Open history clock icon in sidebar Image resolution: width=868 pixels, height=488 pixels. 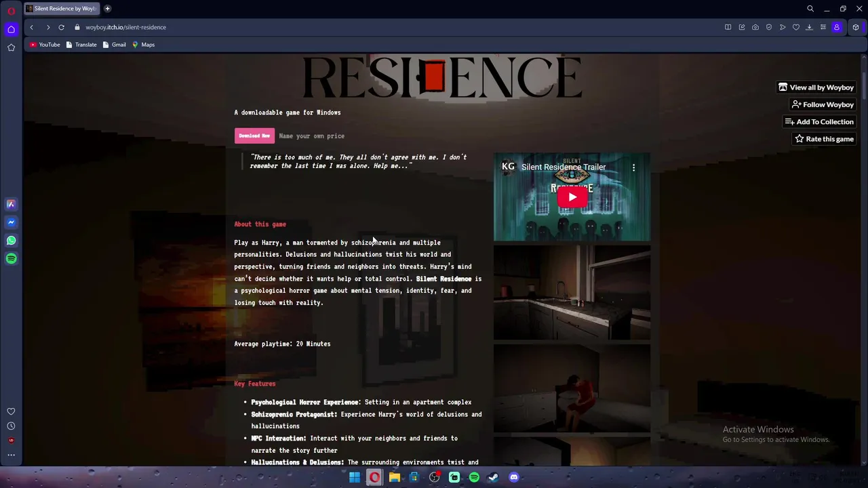(11, 426)
